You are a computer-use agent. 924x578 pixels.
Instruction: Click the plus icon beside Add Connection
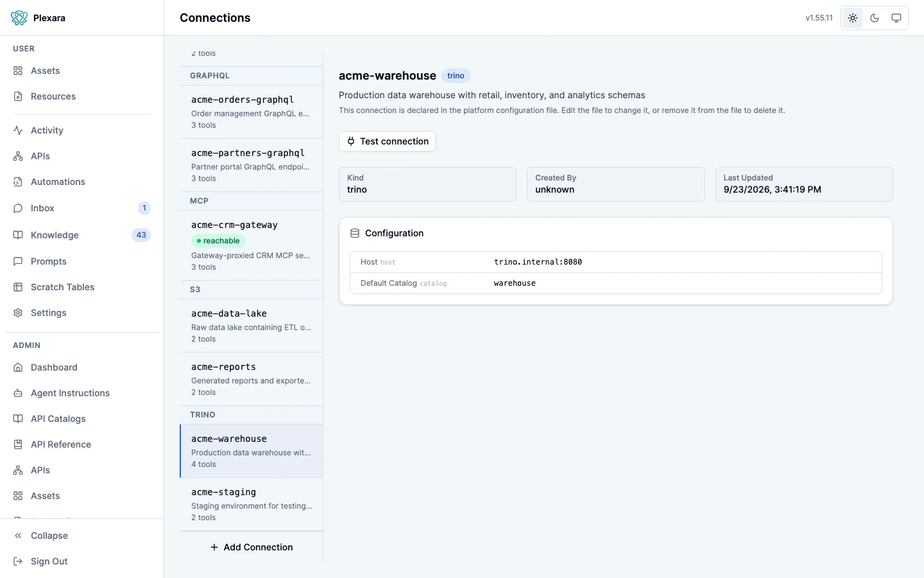[x=214, y=547]
